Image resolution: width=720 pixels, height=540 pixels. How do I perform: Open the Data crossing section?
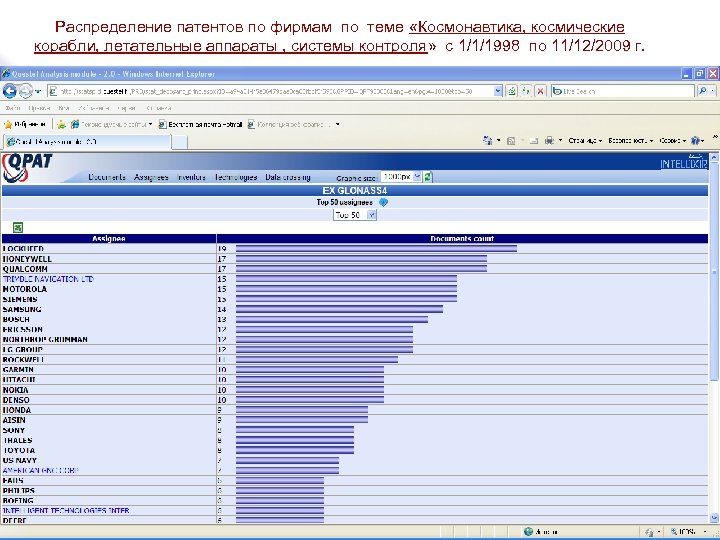288,177
